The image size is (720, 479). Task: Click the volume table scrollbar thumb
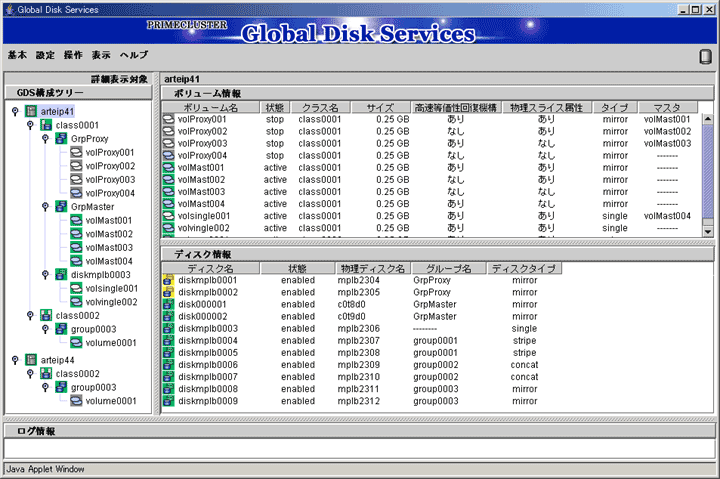(x=708, y=172)
